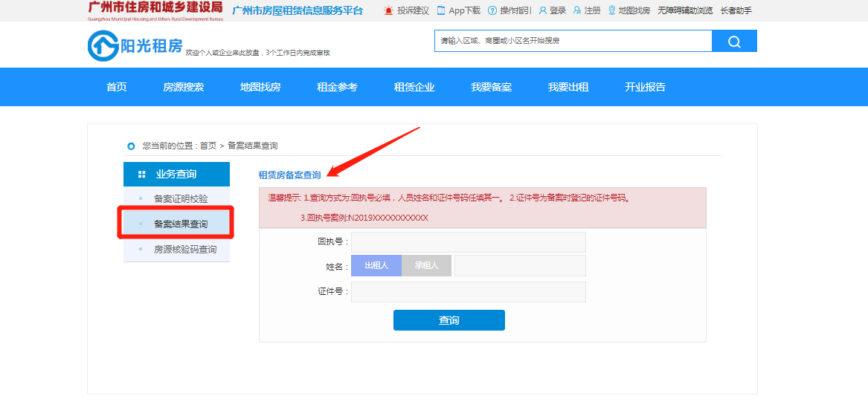
Task: Click the 登录 person icon
Action: coord(542,10)
